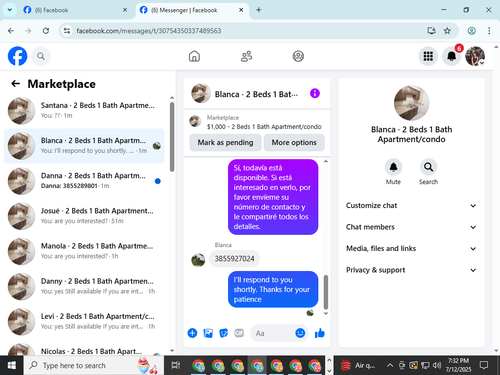Screen dimensions: 500x375
Task: Open a new browser tab
Action: (x=259, y=10)
